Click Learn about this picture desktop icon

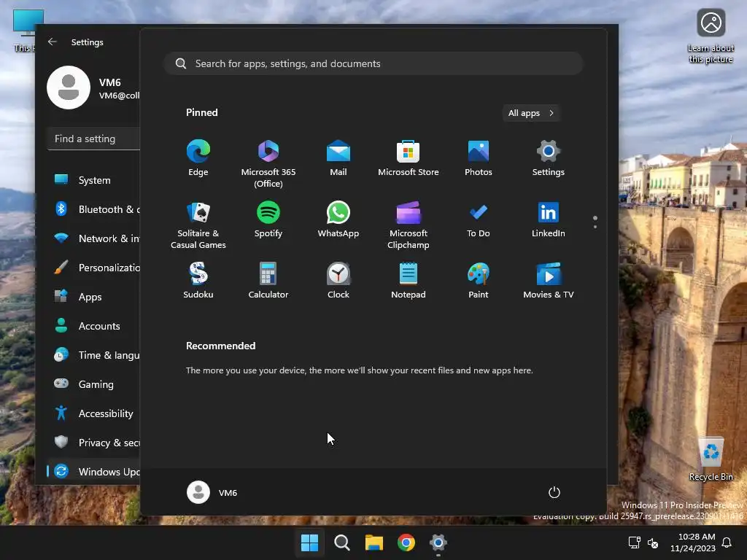[711, 36]
